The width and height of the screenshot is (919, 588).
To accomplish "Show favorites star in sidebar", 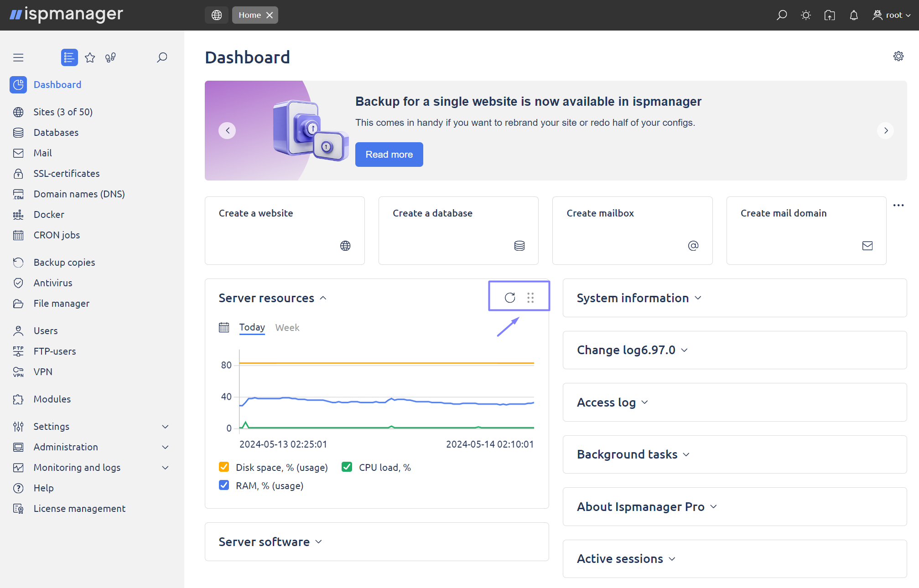I will tap(90, 57).
